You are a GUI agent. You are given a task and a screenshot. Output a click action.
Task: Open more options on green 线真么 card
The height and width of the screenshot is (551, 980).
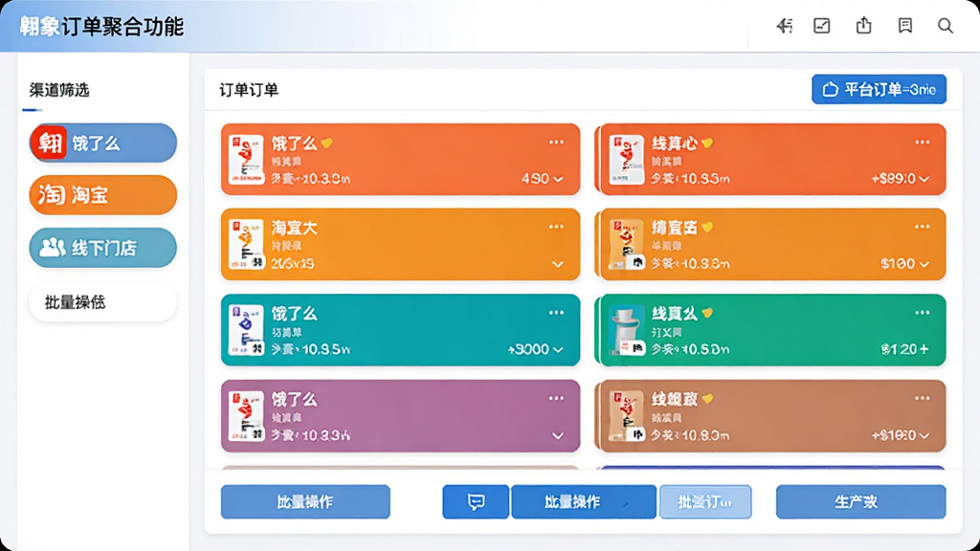[923, 313]
